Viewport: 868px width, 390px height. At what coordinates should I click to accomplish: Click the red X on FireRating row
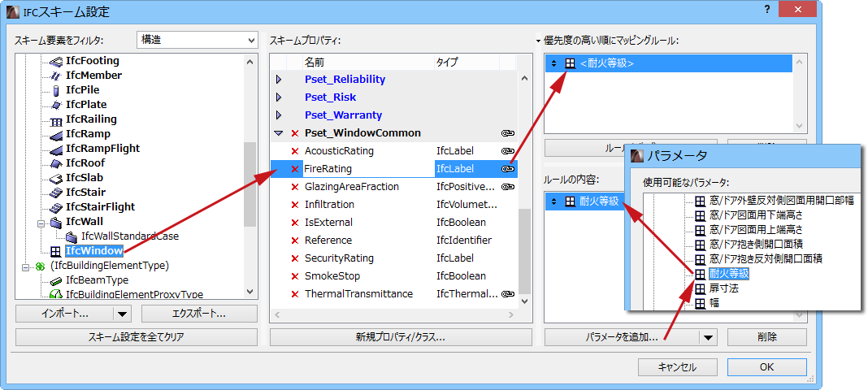294,169
